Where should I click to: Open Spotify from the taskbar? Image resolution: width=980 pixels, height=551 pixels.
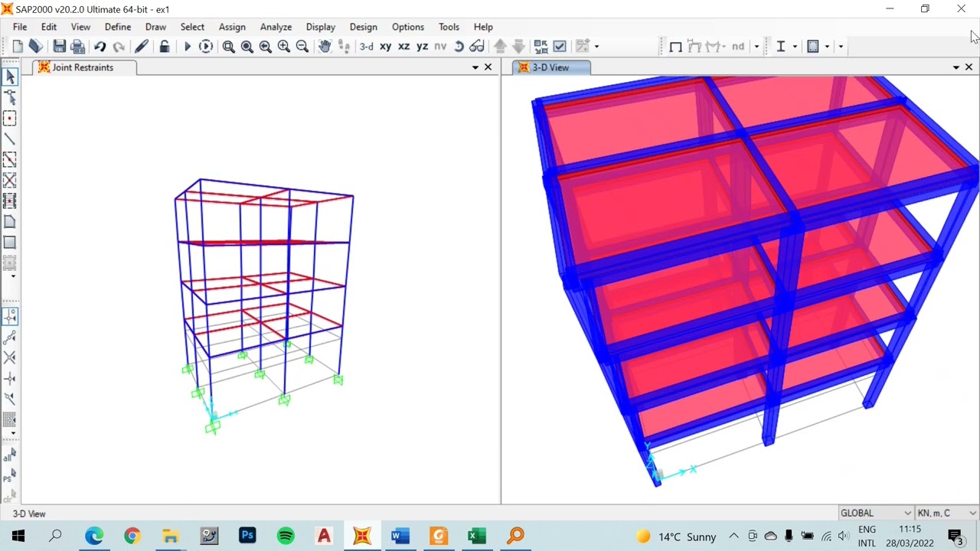[x=286, y=536]
